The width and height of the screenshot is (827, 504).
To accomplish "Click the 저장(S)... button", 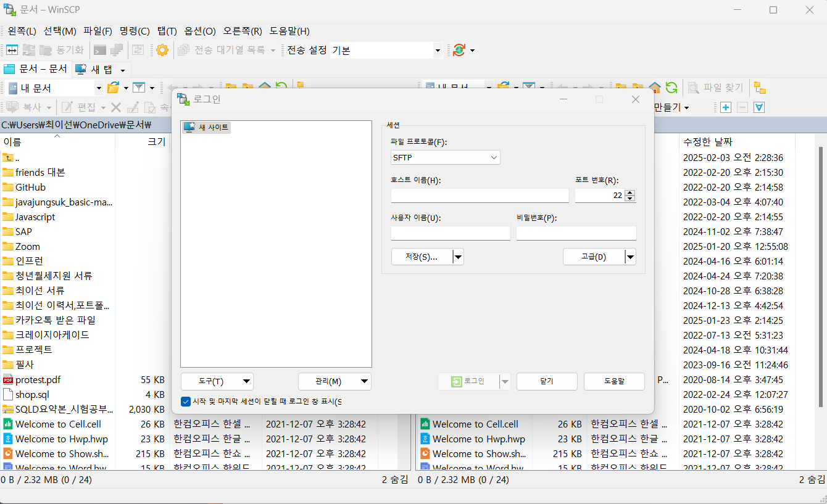I will pos(422,257).
